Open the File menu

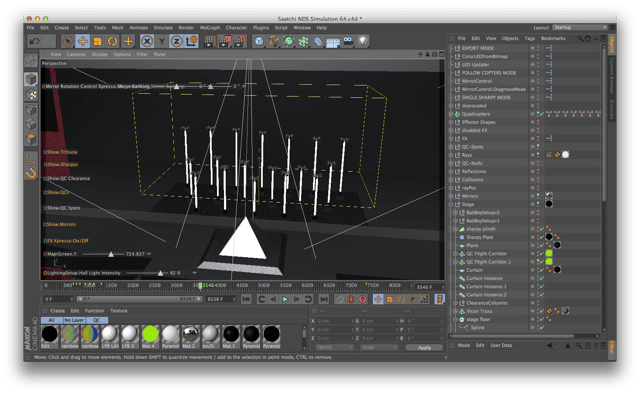click(x=31, y=28)
